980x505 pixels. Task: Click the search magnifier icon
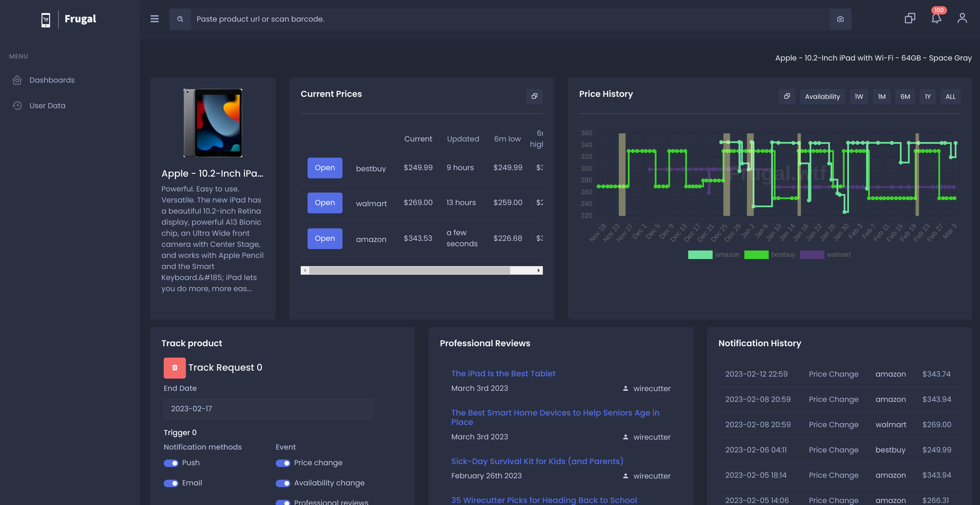pyautogui.click(x=180, y=19)
